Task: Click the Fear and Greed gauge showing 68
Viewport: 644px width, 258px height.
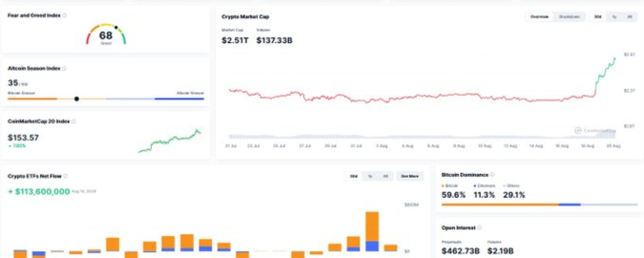Action: [106, 35]
